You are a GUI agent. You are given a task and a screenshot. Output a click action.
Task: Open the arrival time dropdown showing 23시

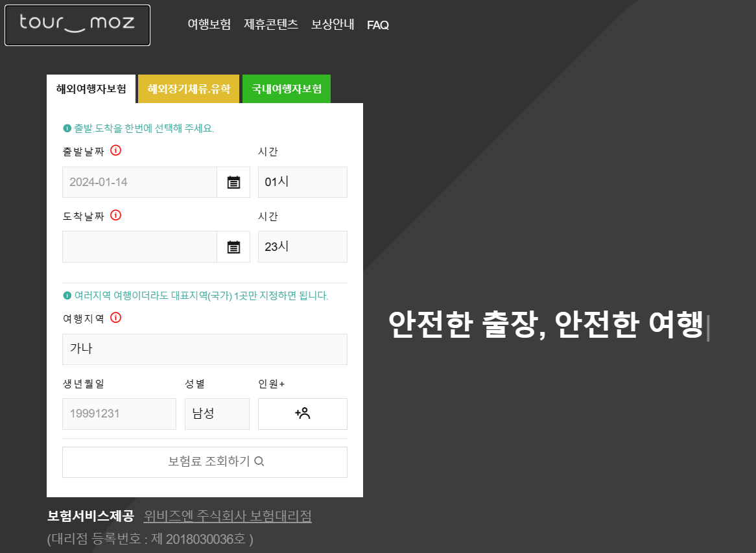coord(302,246)
